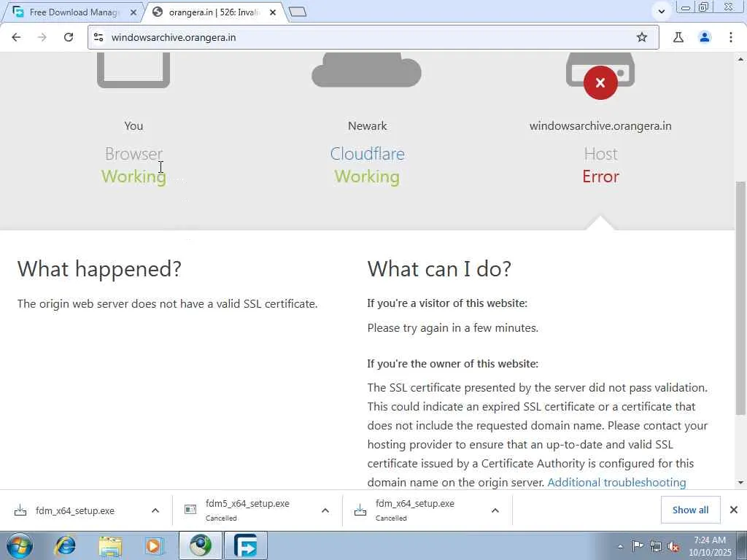This screenshot has width=747, height=560.
Task: Click the Cloudflare cloud icon
Action: click(x=366, y=70)
